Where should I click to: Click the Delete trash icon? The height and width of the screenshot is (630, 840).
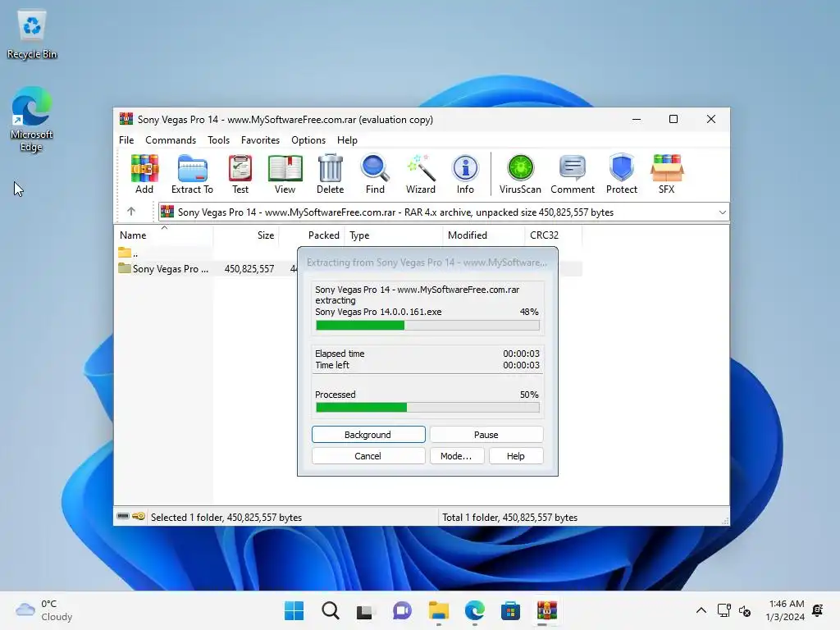click(330, 174)
